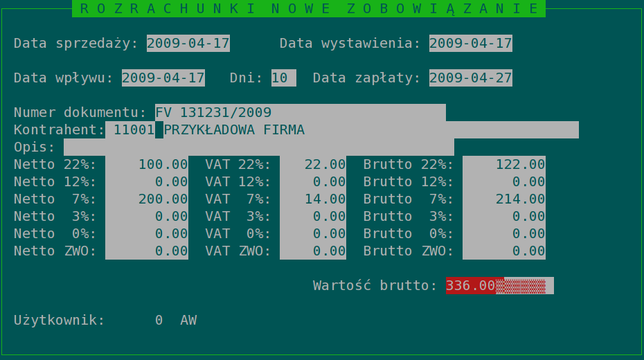The width and height of the screenshot is (644, 360).
Task: Click the Netto 22% amount field
Action: 147,164
